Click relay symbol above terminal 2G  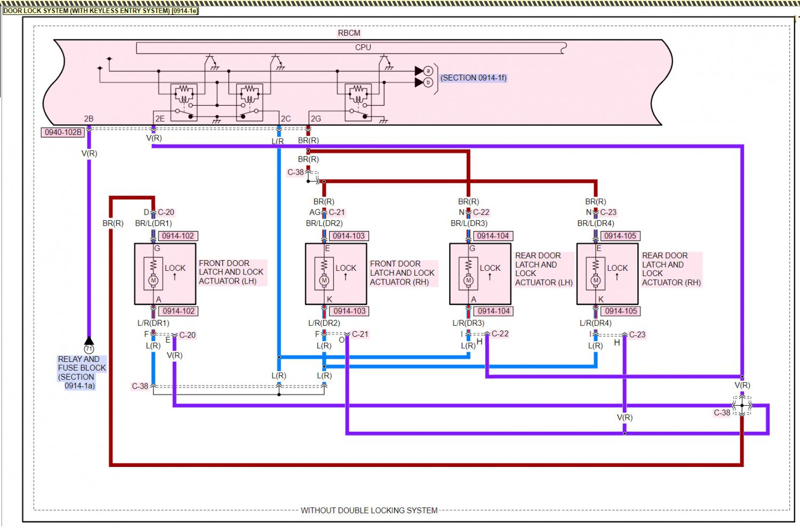(358, 102)
